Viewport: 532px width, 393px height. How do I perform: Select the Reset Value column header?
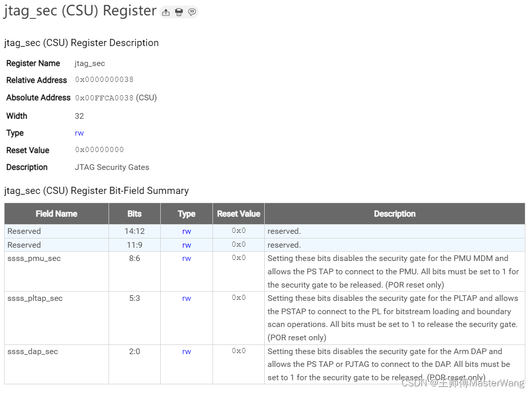pyautogui.click(x=238, y=213)
